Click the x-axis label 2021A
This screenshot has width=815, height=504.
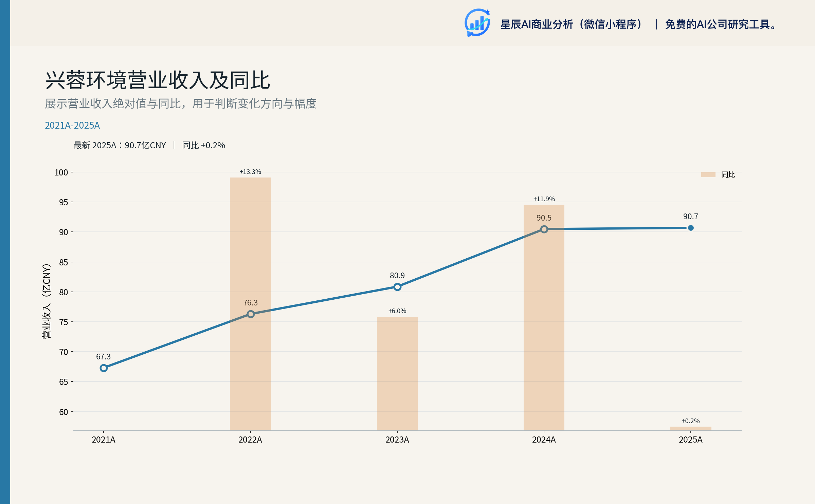point(104,440)
